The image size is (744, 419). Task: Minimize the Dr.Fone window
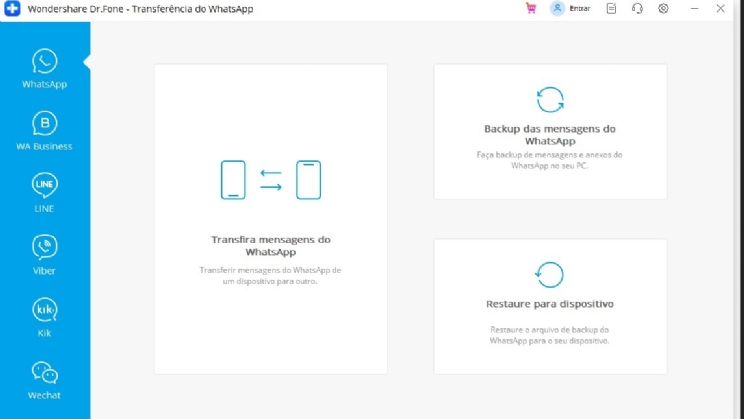(x=694, y=9)
